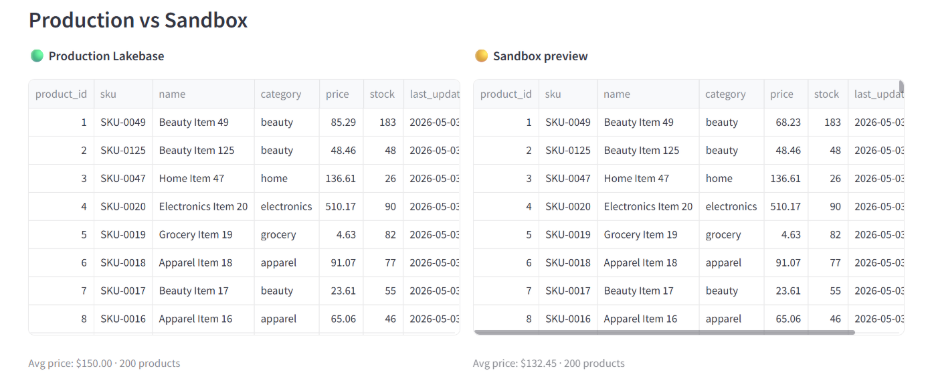Image resolution: width=936 pixels, height=381 pixels.
Task: Click SKU-0020 in the Sandbox table
Action: tap(568, 207)
